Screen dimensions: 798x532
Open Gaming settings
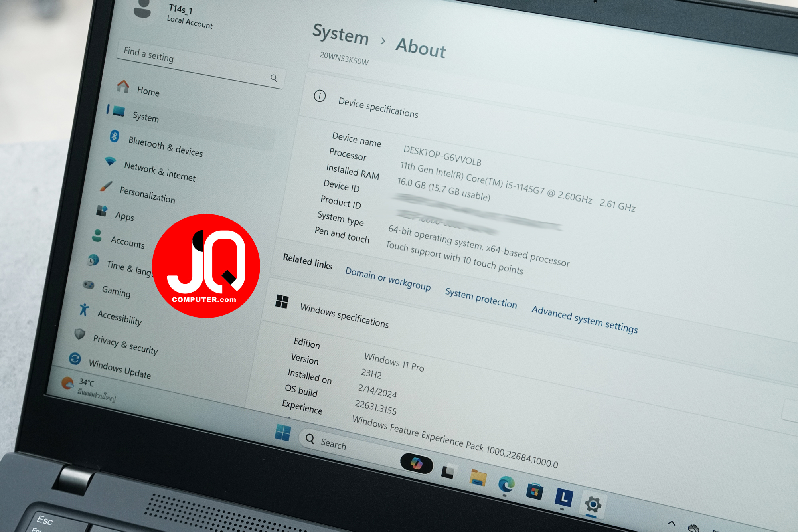(116, 291)
